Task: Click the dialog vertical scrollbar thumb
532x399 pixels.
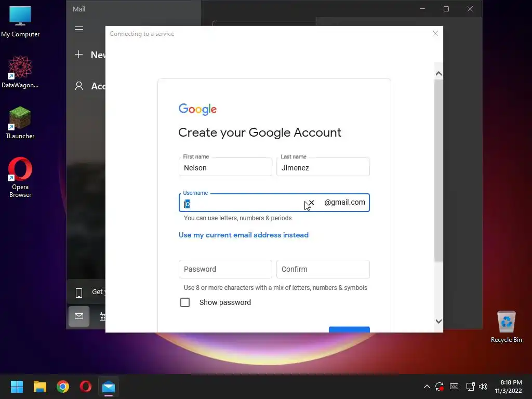Action: pyautogui.click(x=438, y=170)
